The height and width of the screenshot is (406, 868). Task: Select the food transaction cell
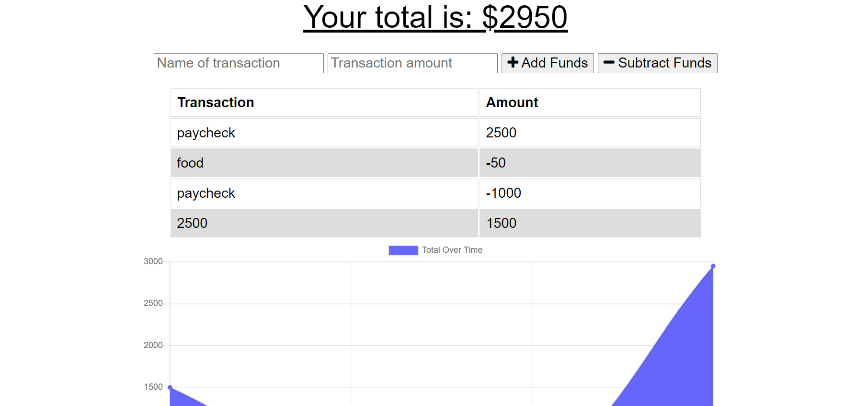[x=324, y=163]
